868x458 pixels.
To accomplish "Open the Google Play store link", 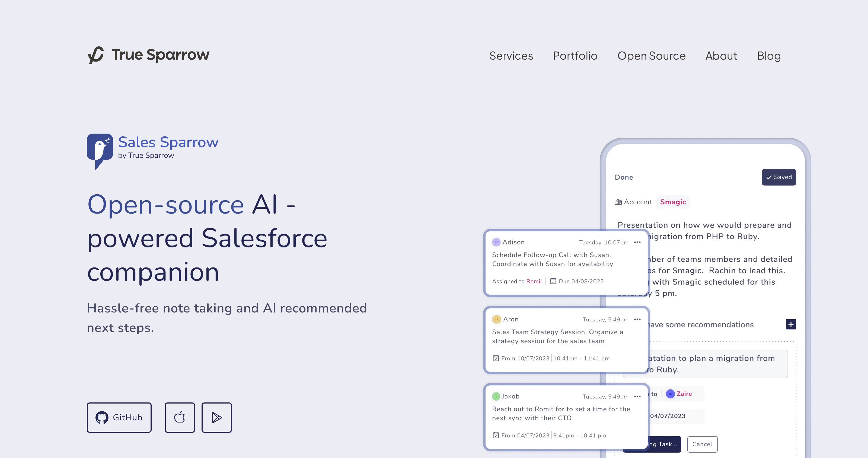I will pos(216,417).
